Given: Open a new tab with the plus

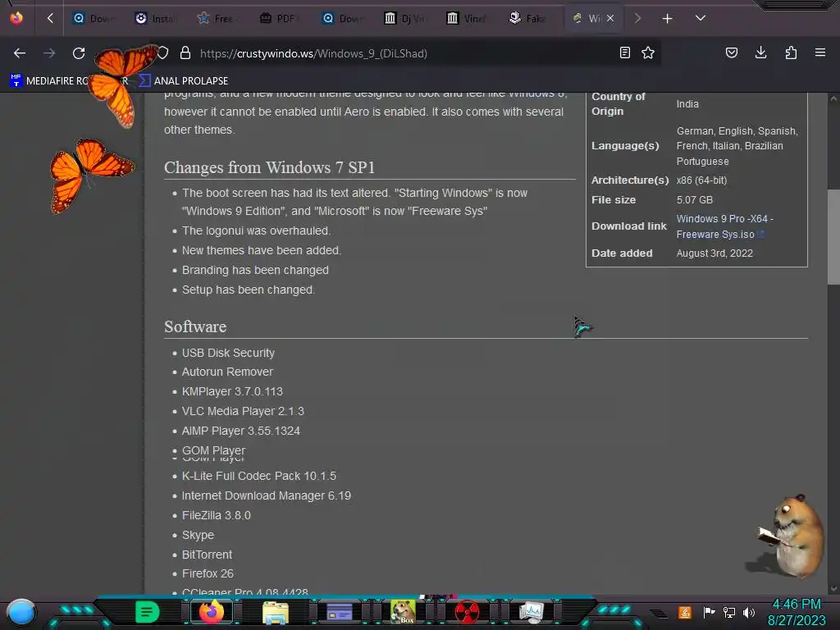Looking at the screenshot, I should point(668,19).
